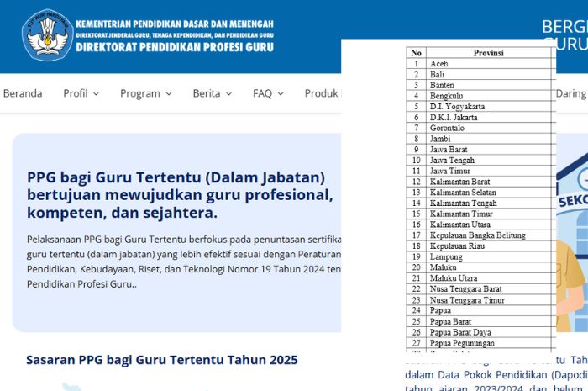The height and width of the screenshot is (391, 588).
Task: Click the Provinsi column header
Action: (x=488, y=53)
